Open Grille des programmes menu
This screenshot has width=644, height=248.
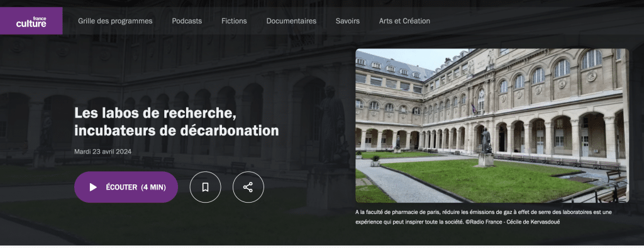pos(116,21)
